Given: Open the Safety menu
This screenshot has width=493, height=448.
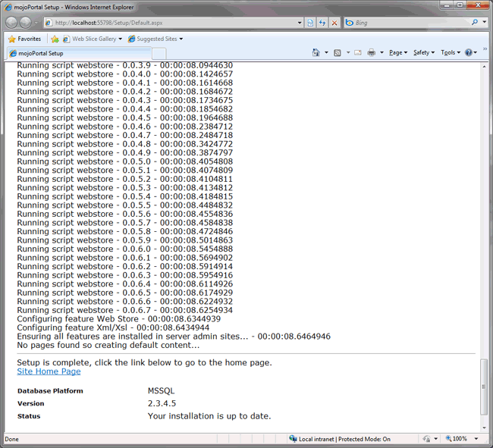Looking at the screenshot, I should coord(422,53).
